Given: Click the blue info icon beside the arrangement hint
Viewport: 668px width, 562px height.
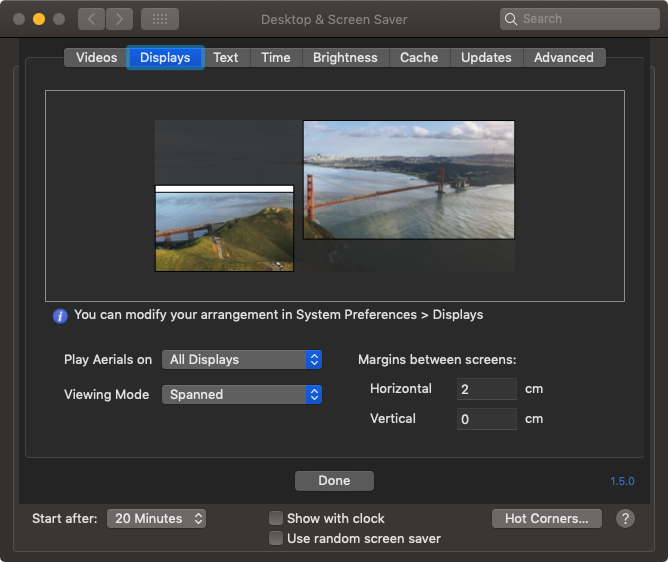Looking at the screenshot, I should click(x=60, y=316).
